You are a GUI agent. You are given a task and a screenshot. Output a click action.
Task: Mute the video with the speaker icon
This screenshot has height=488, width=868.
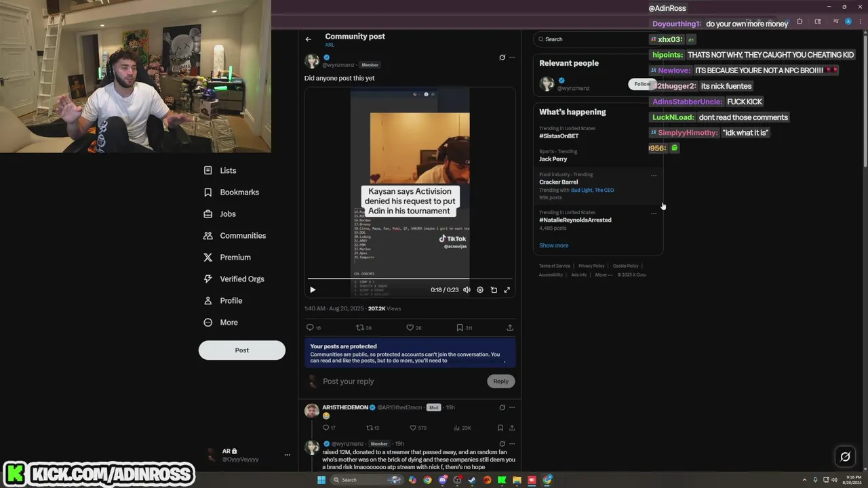click(x=467, y=289)
